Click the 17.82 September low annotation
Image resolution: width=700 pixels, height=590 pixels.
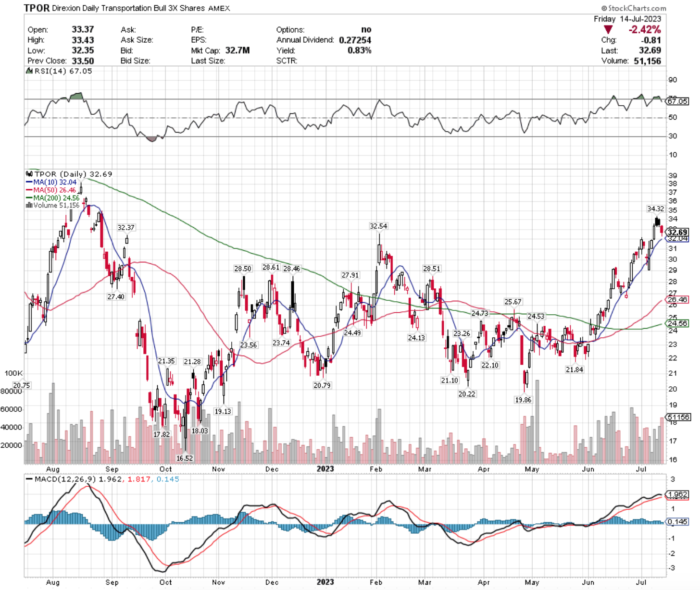click(162, 434)
